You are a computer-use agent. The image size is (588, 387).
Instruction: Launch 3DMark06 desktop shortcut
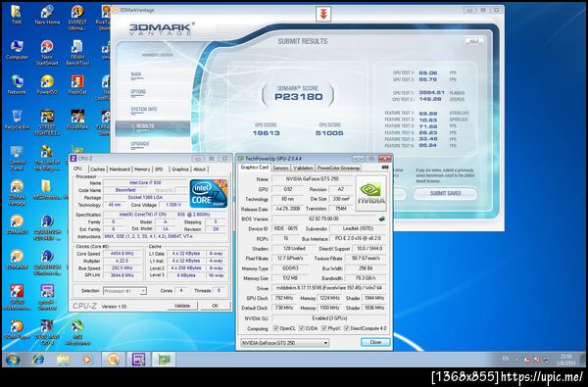(x=16, y=259)
